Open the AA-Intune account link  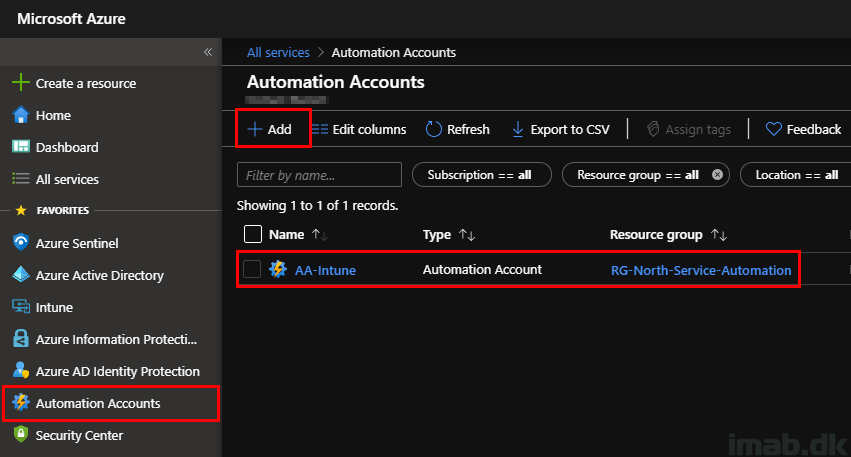(325, 270)
